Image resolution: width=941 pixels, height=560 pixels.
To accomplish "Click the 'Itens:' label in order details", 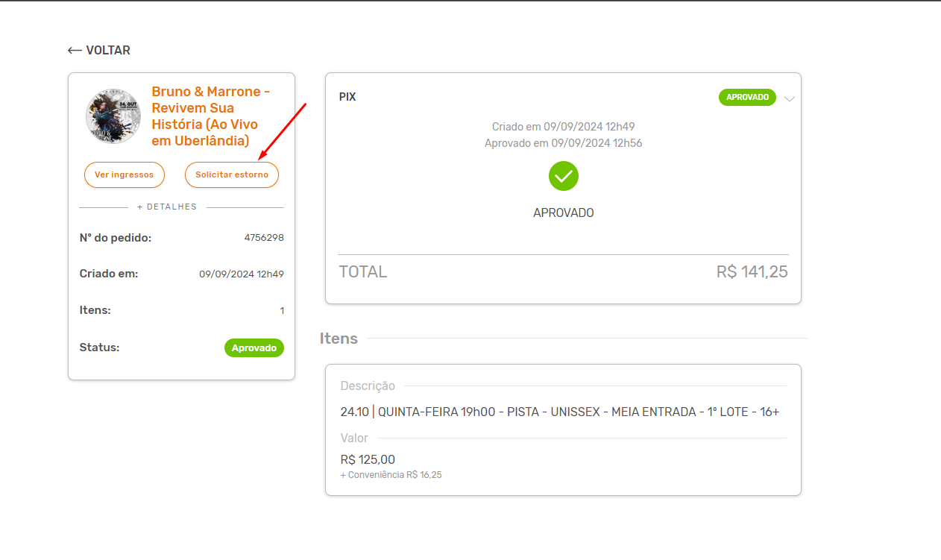I will (x=95, y=310).
